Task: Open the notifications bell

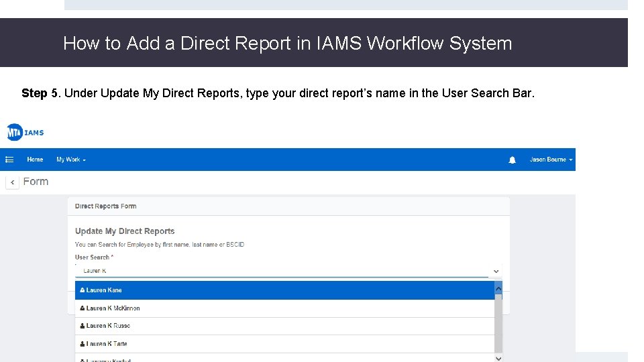Action: (x=512, y=160)
